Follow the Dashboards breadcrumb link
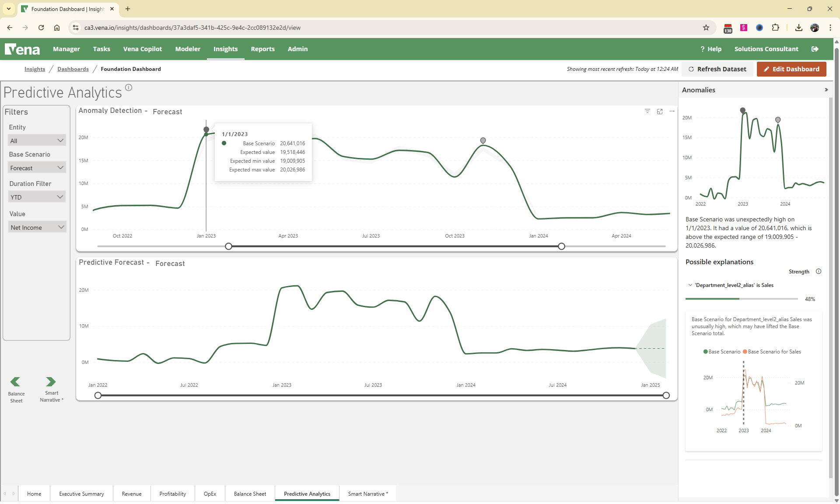 click(73, 69)
